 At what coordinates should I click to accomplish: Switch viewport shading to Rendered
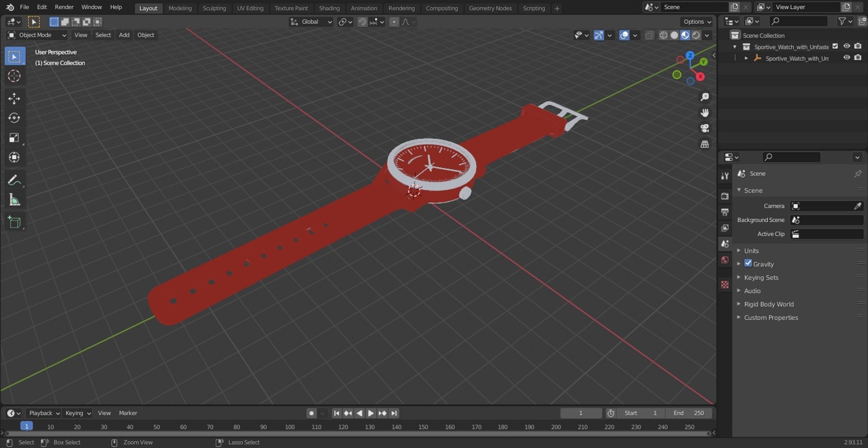click(x=696, y=35)
